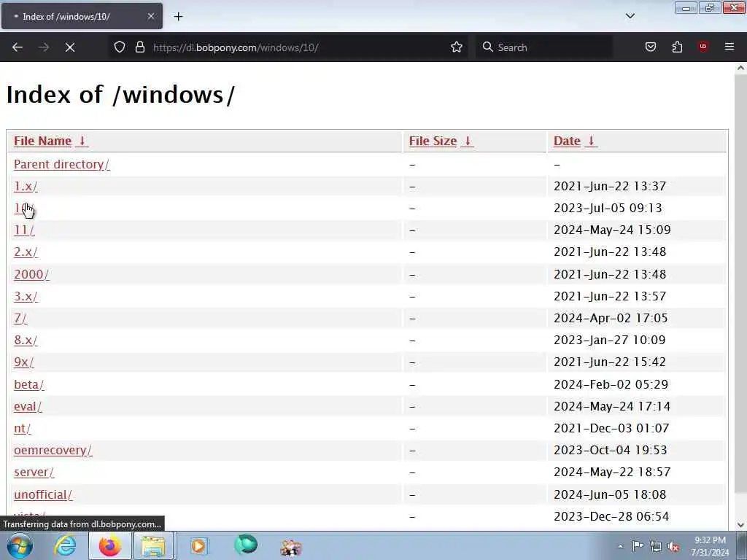
Task: Open the server/ folder
Action: point(34,472)
